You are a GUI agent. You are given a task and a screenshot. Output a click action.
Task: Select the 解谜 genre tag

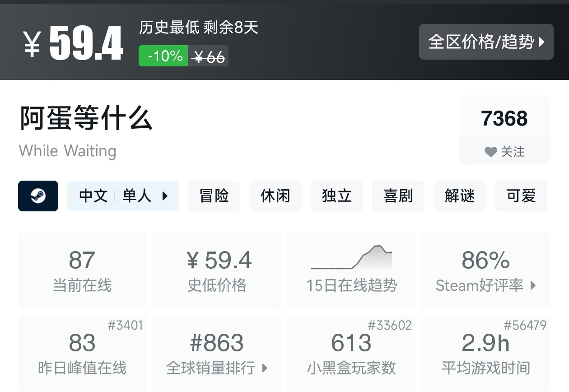[x=459, y=196]
